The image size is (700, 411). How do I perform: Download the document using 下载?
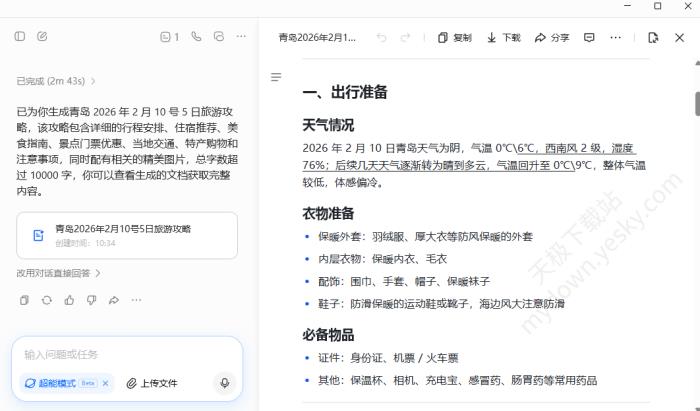click(503, 38)
